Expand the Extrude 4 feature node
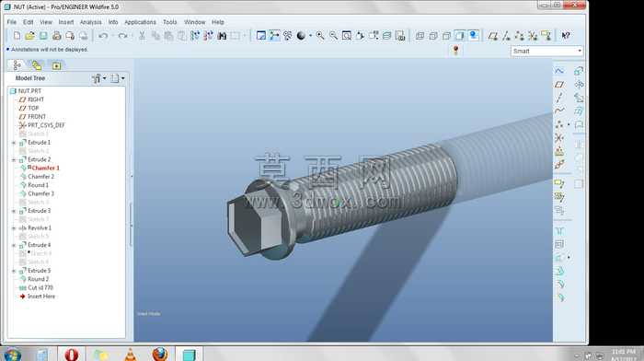Screen dimensions: 644x361 [14, 245]
